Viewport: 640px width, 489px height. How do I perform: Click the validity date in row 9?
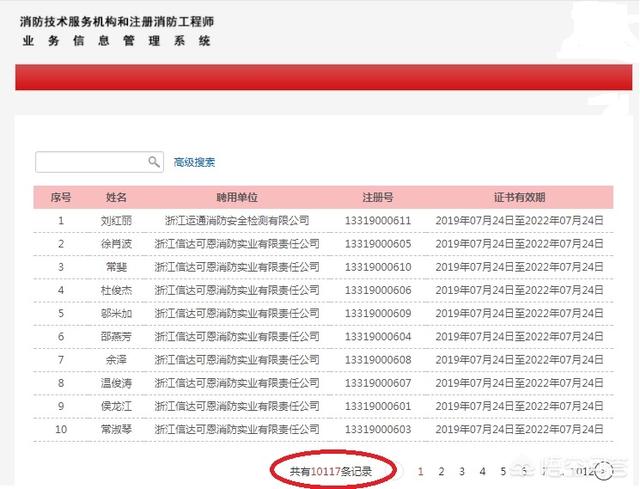point(520,406)
